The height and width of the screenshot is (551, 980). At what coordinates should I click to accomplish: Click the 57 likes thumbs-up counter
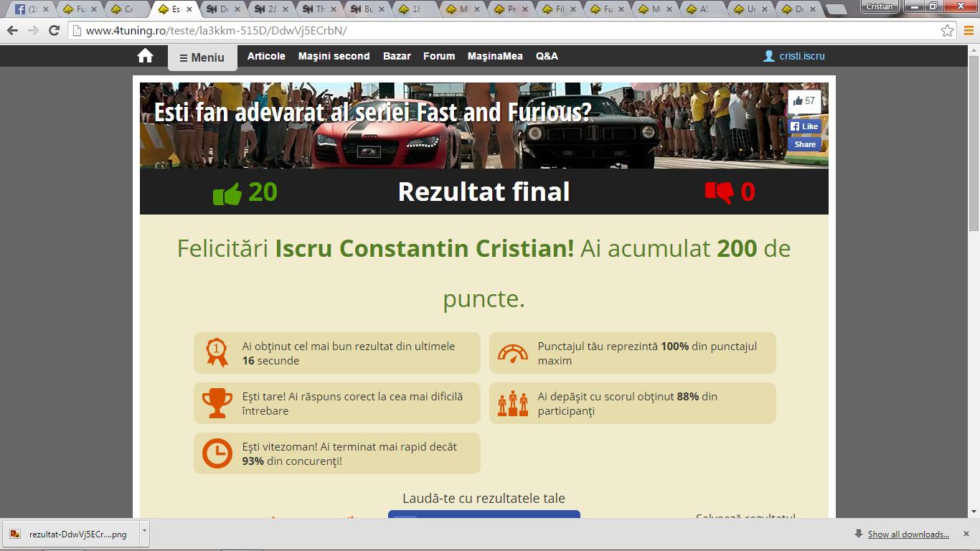tap(804, 101)
